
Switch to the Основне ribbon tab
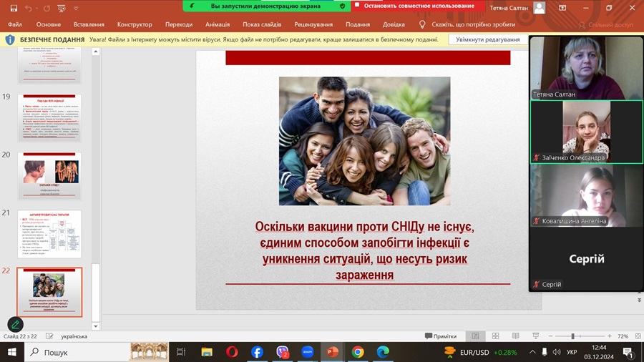pos(49,24)
